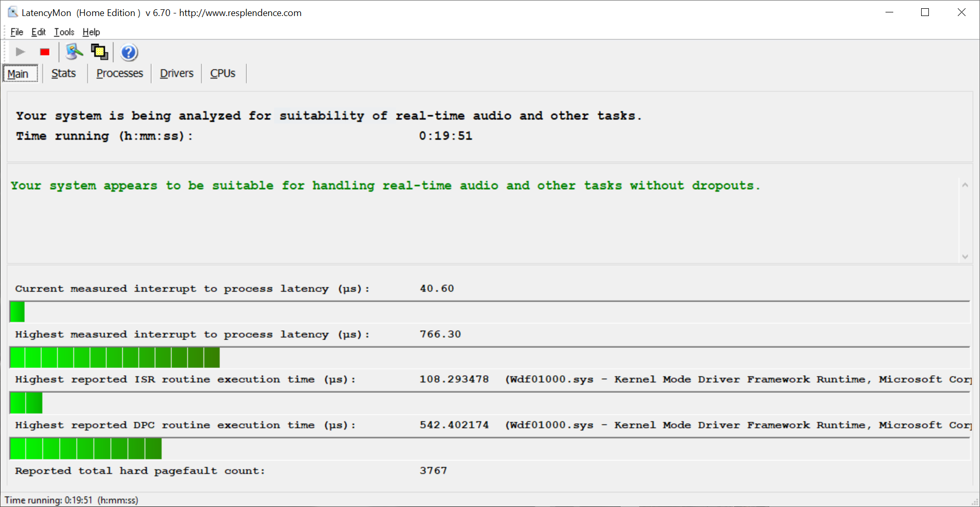This screenshot has height=507, width=980.
Task: Open the File menu
Action: (17, 32)
